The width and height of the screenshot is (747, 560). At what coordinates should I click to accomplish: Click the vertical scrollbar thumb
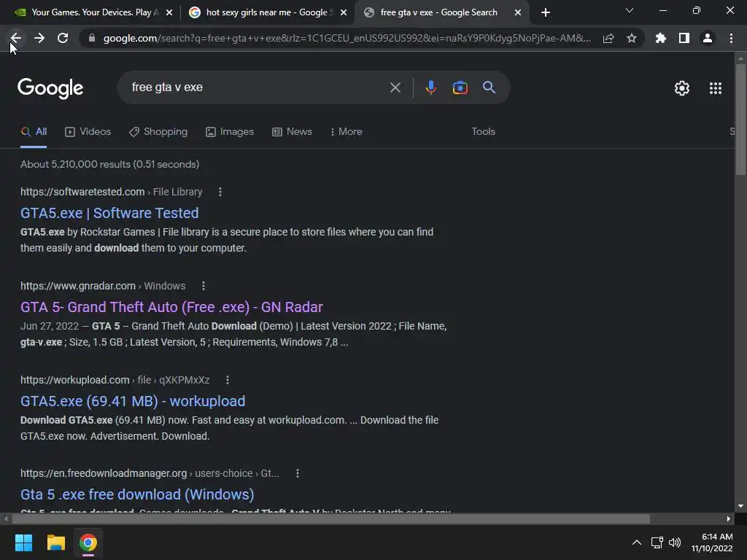click(x=740, y=119)
